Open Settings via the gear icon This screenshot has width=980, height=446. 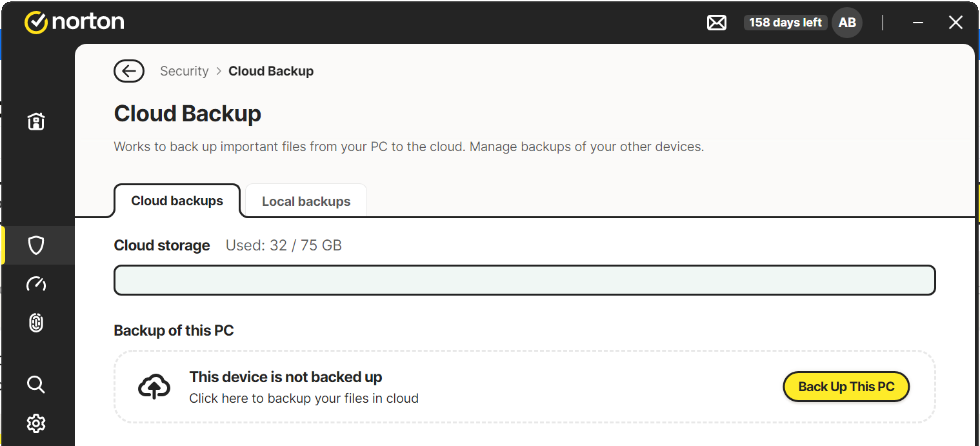pyautogui.click(x=36, y=423)
